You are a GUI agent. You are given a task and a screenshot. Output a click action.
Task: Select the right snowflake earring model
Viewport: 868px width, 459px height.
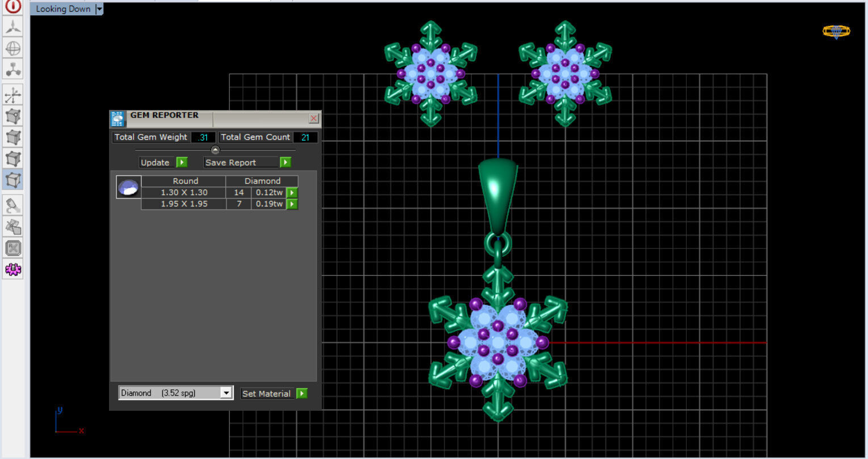(x=565, y=73)
